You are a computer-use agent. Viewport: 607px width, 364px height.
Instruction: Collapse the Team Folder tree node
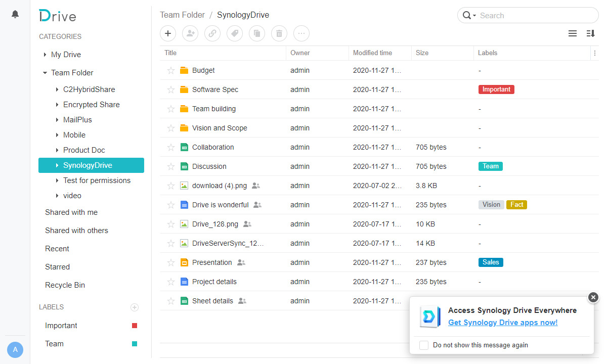(45, 73)
